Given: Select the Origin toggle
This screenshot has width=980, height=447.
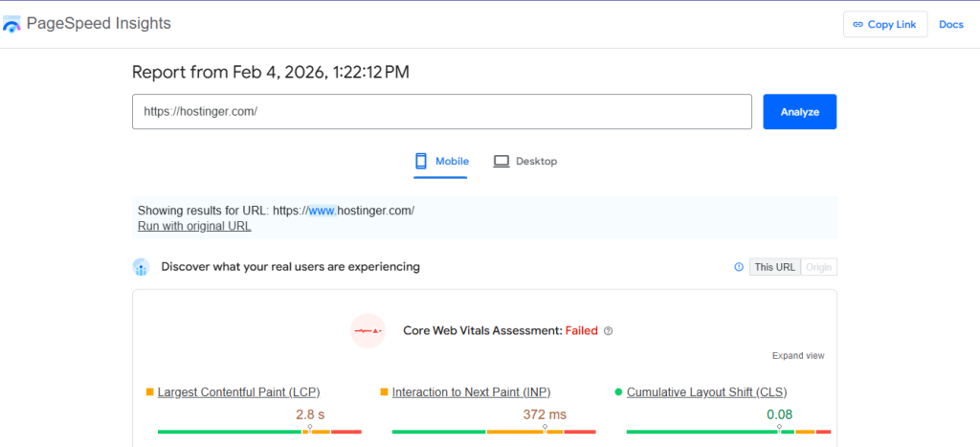Looking at the screenshot, I should pyautogui.click(x=819, y=267).
